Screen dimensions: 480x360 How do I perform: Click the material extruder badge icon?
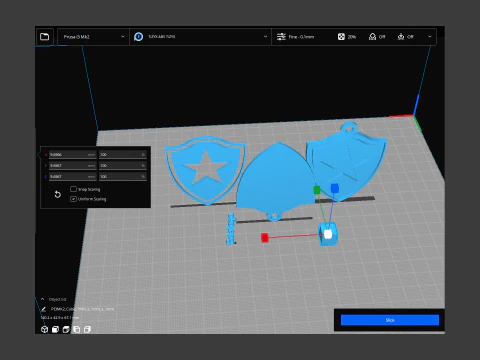coord(138,37)
